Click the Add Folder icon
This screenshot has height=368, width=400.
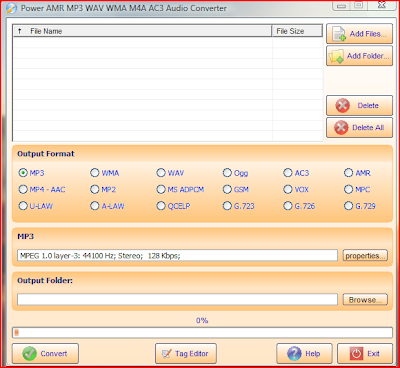coord(336,56)
